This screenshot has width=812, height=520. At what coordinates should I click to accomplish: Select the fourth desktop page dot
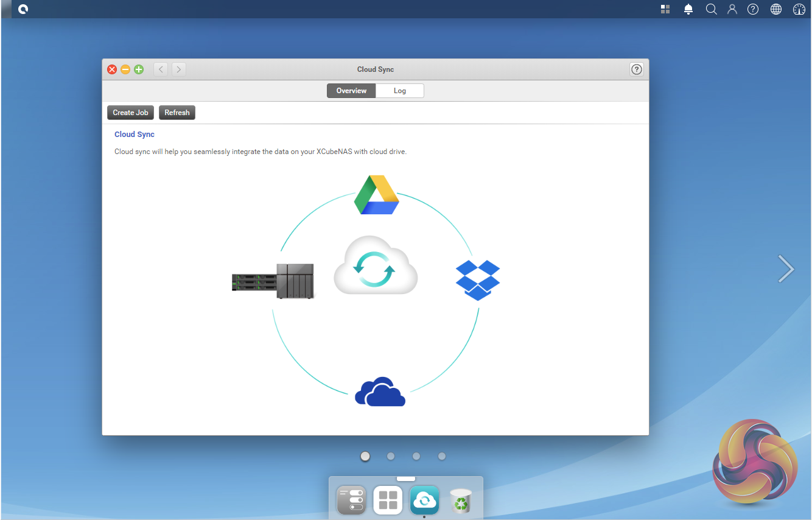point(442,456)
